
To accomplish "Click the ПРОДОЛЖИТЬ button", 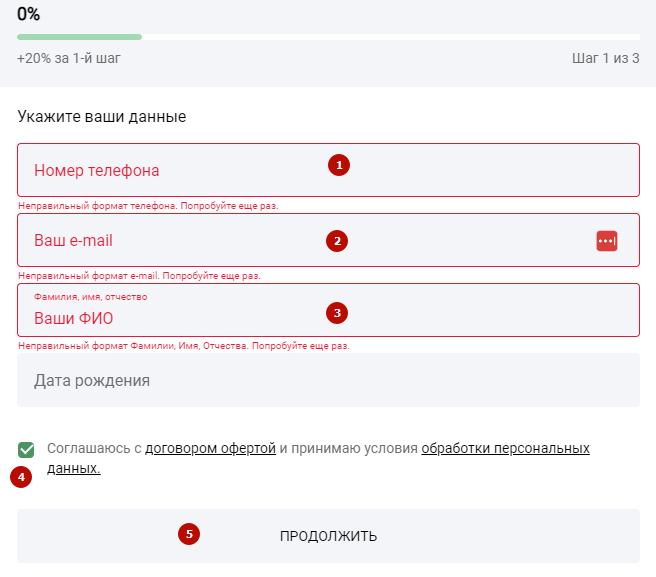I will click(x=328, y=536).
